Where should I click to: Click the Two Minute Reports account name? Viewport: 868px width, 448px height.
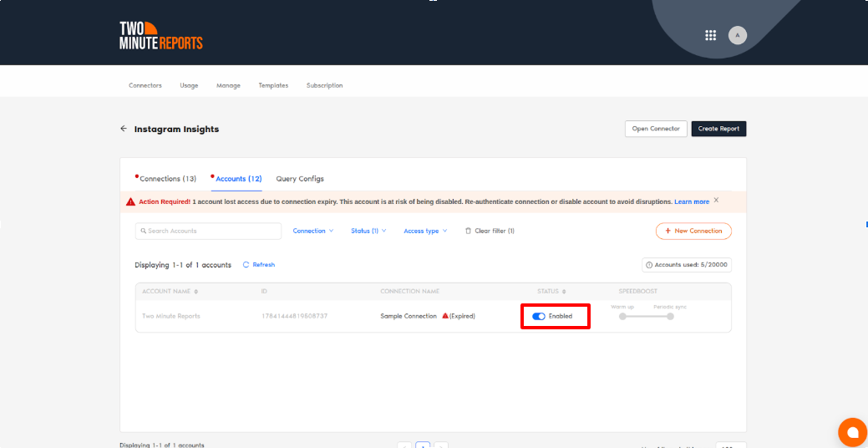coord(171,316)
